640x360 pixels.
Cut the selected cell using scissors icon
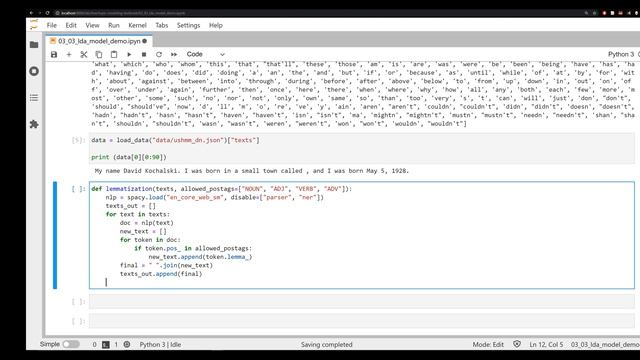coord(84,54)
